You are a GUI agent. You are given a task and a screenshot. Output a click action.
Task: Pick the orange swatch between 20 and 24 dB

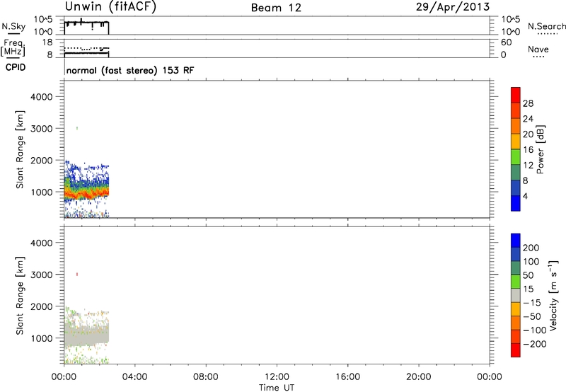pos(516,126)
